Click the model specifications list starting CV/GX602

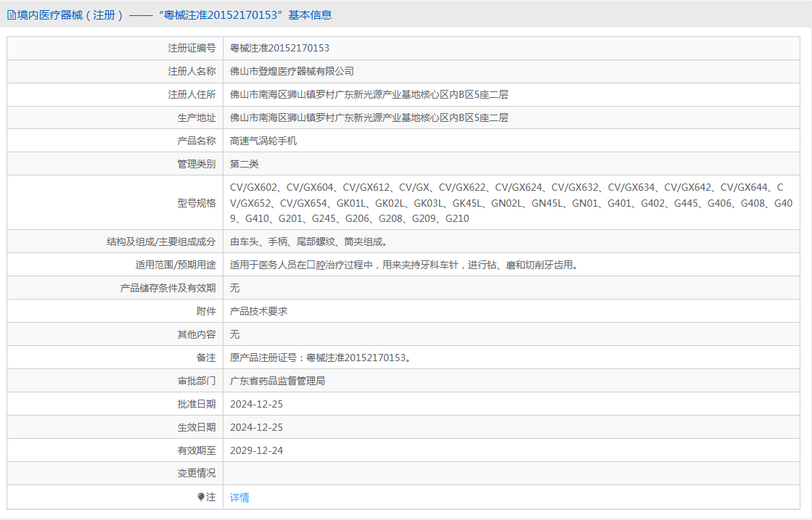(511, 203)
